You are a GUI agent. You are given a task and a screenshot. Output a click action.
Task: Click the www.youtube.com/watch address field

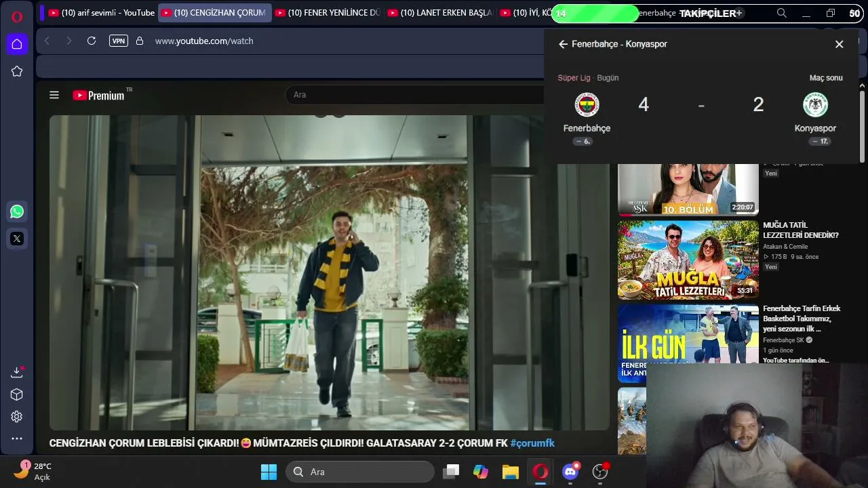[x=204, y=41]
